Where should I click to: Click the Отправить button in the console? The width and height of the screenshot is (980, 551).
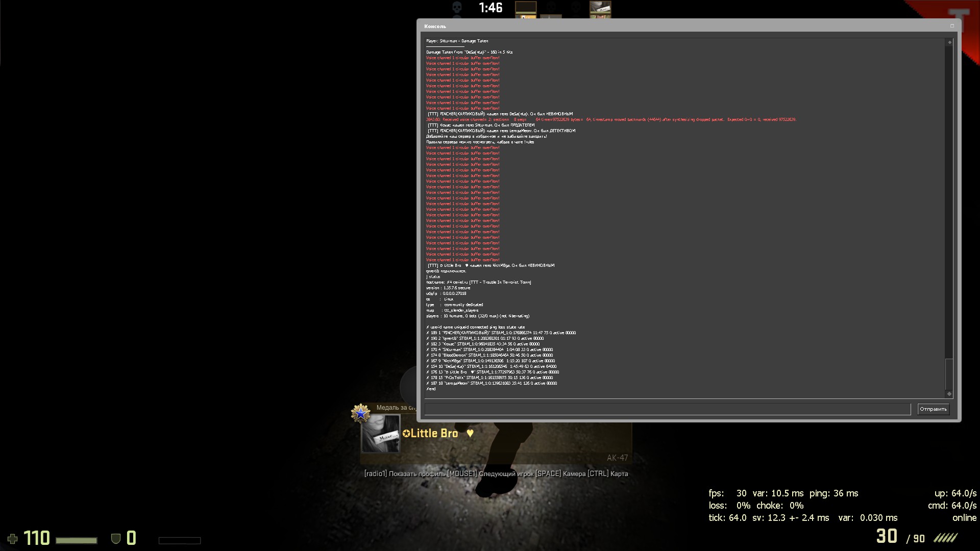click(x=933, y=409)
